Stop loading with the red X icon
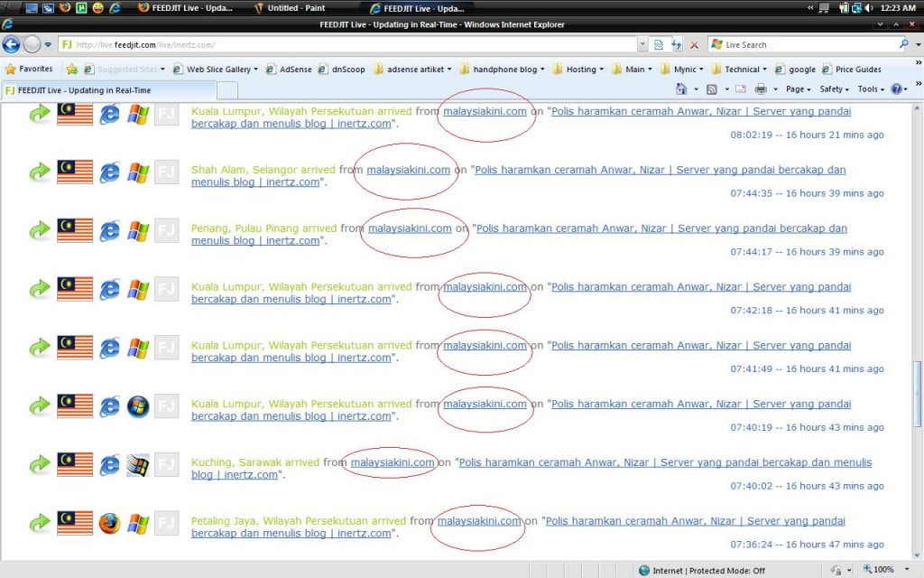 (x=695, y=45)
